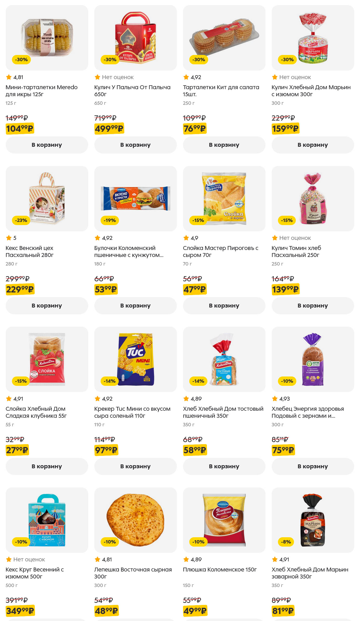Click the -30% discount badge on Тарталетки Кит
The image size is (364, 621).
pos(199,60)
